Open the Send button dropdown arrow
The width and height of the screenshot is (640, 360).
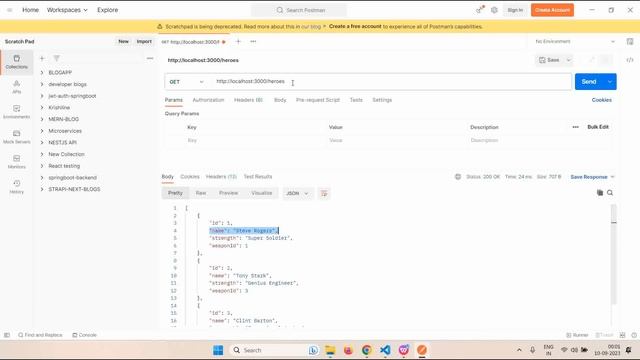pyautogui.click(x=610, y=82)
